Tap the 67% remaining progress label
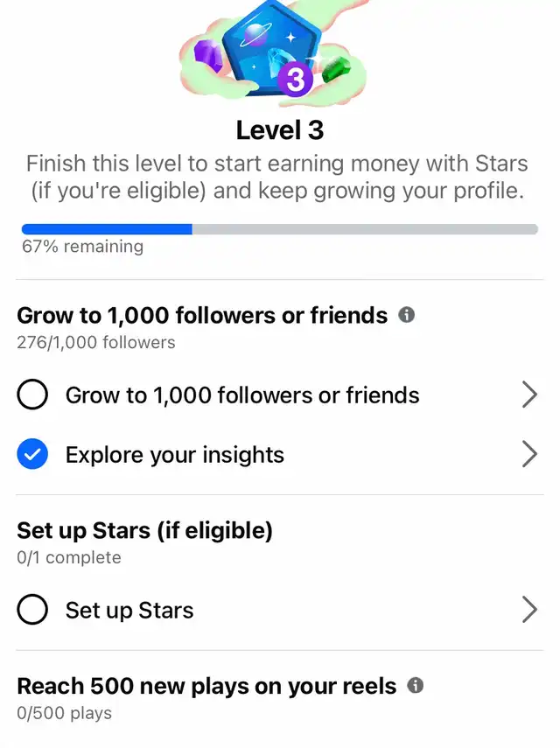Screen dimensions: 560x748 pos(82,246)
